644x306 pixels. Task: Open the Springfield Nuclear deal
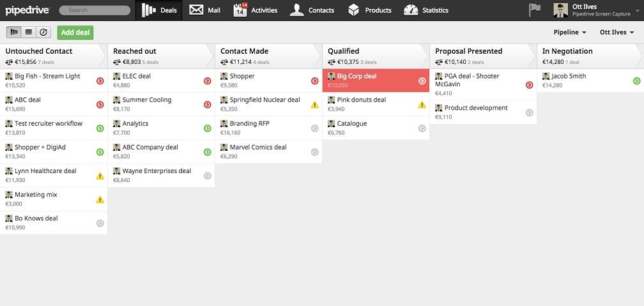pyautogui.click(x=265, y=100)
